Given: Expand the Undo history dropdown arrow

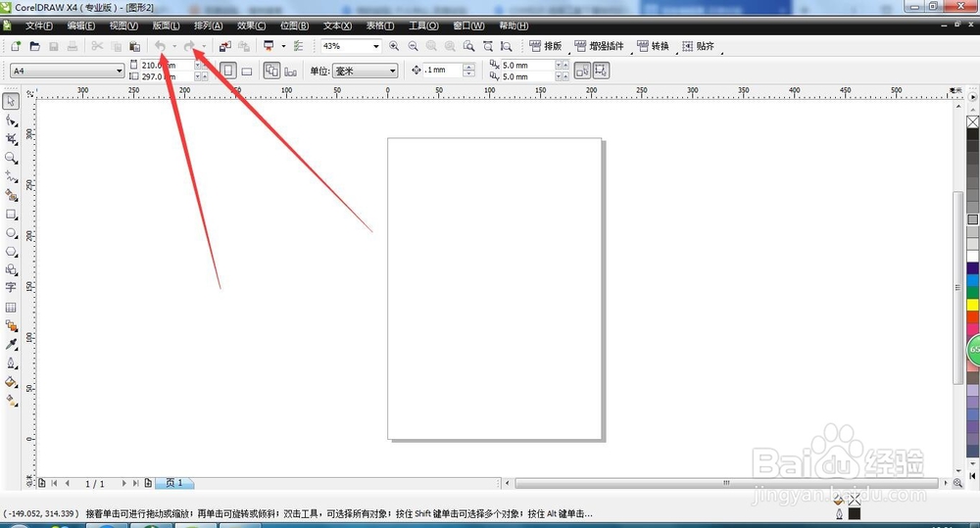Looking at the screenshot, I should click(x=174, y=46).
